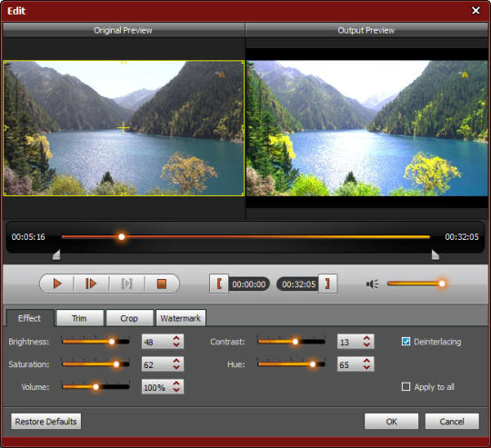This screenshot has width=491, height=448.
Task: Click the end time field 00:32:05
Action: (x=298, y=284)
